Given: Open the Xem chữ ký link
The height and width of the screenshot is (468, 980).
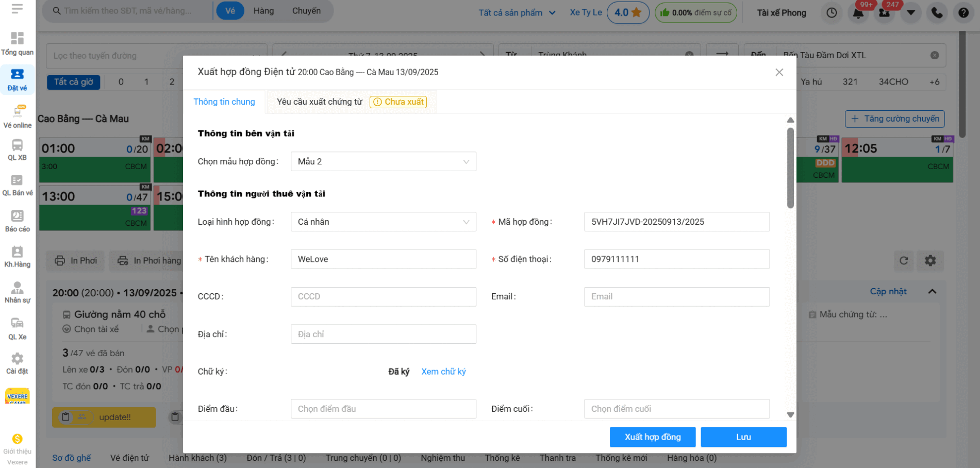Looking at the screenshot, I should coord(443,372).
